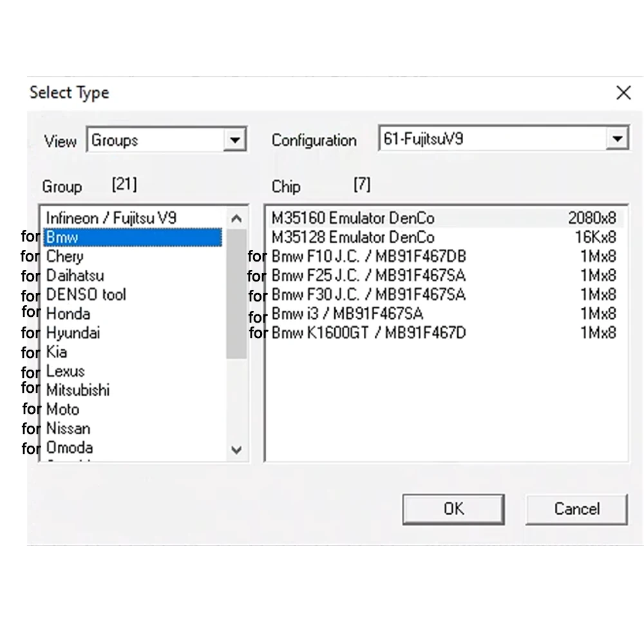Pick the Lexus group
Image resolution: width=644 pixels, height=644 pixels.
(x=133, y=372)
